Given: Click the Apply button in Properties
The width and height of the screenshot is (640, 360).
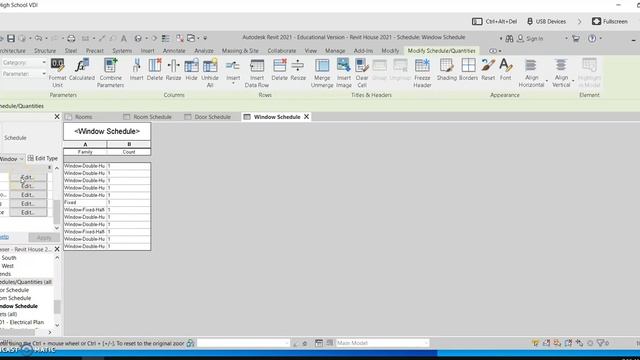Looking at the screenshot, I should click(44, 238).
